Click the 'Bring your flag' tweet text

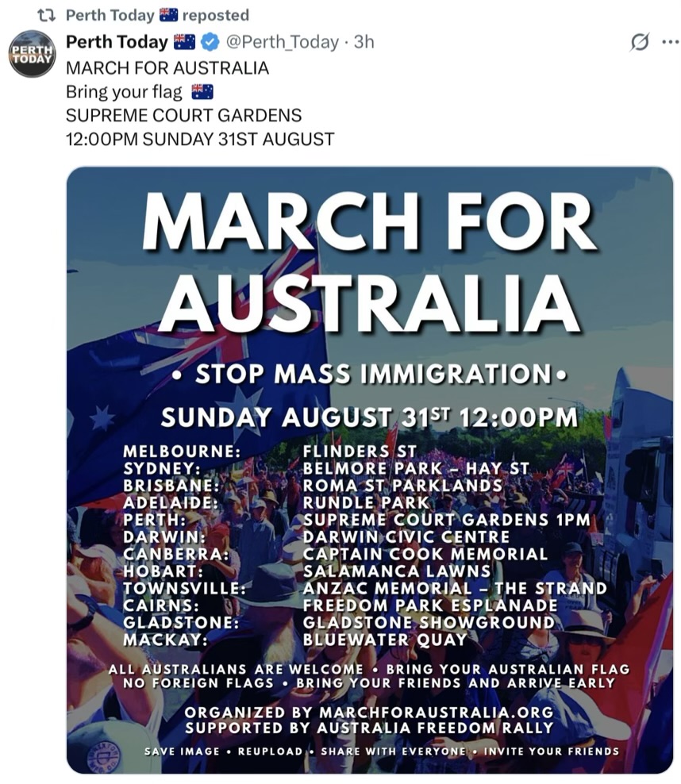coord(124,92)
